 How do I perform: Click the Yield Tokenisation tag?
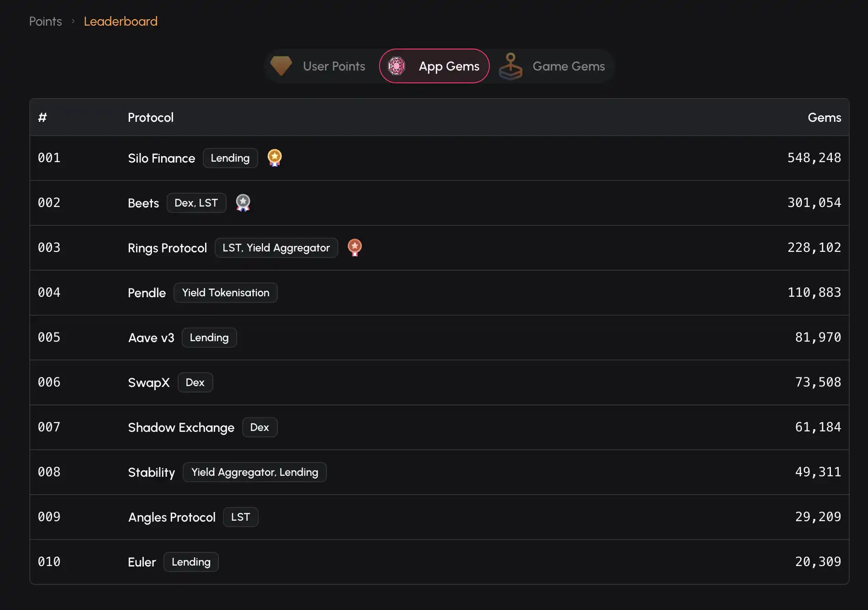tap(226, 293)
